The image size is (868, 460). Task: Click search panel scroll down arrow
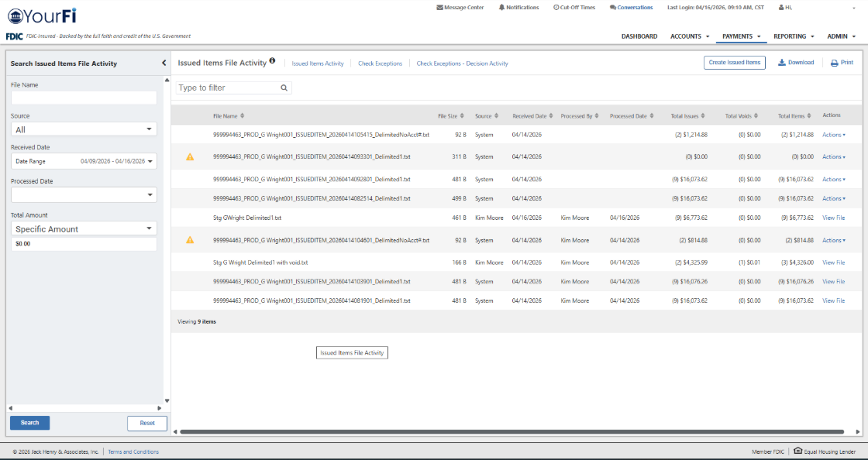(167, 401)
